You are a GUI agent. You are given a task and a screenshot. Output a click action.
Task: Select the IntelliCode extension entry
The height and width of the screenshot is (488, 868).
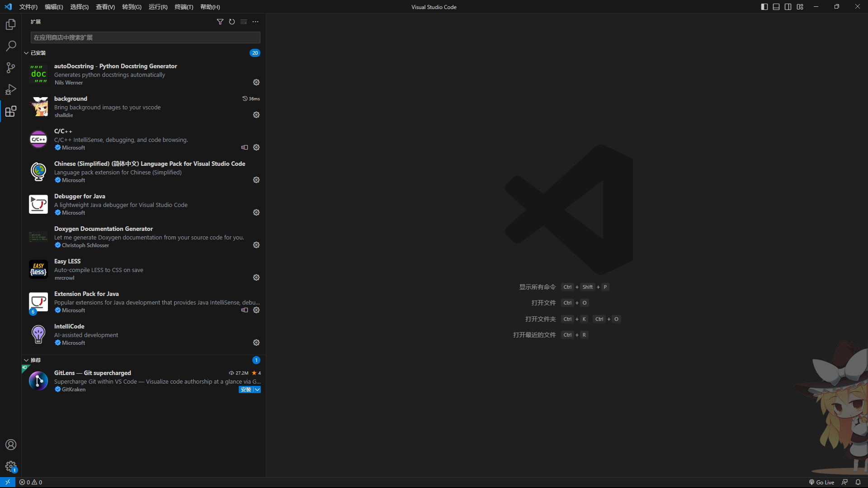144,334
